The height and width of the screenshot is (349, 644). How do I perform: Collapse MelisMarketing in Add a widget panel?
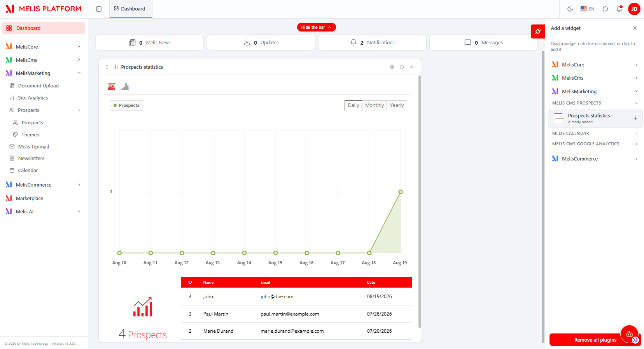595,91
